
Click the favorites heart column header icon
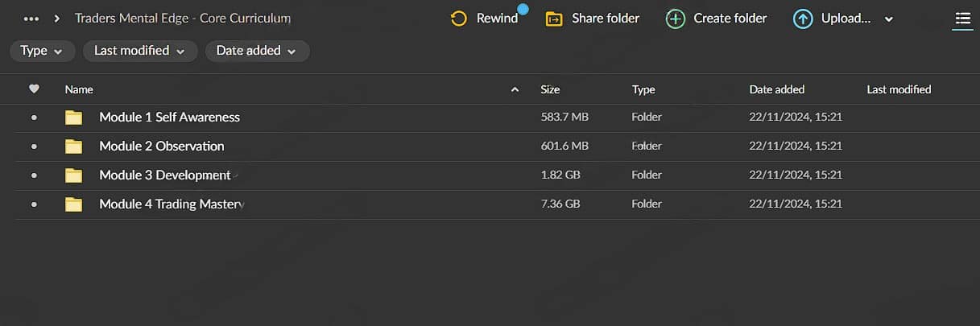point(34,89)
